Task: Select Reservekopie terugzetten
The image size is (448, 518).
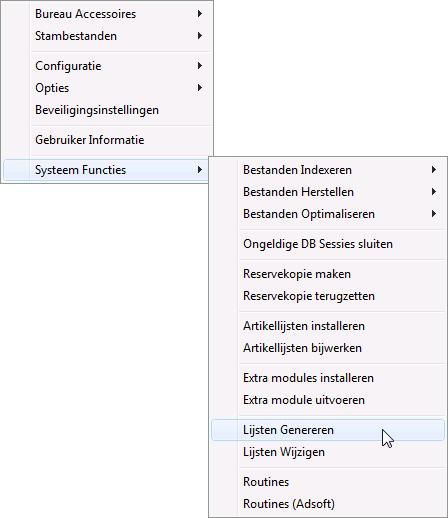Action: (328, 296)
